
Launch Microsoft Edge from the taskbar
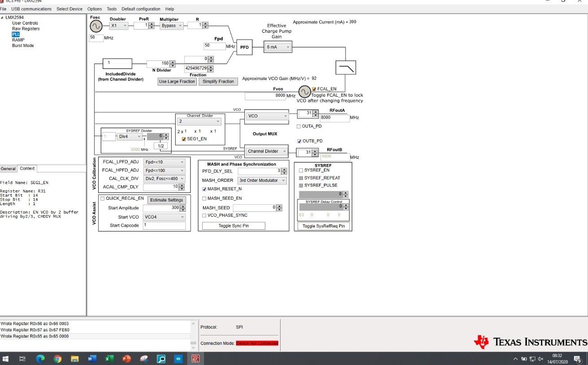click(x=40, y=359)
